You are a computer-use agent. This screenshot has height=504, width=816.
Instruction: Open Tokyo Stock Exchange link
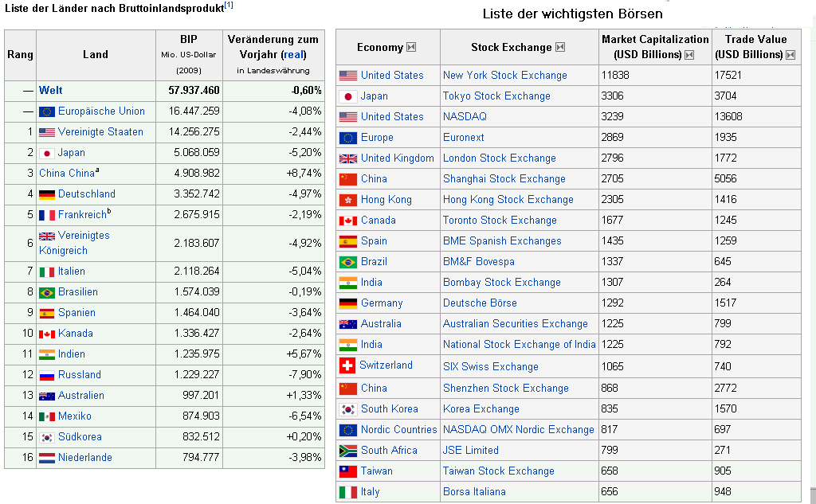496,96
